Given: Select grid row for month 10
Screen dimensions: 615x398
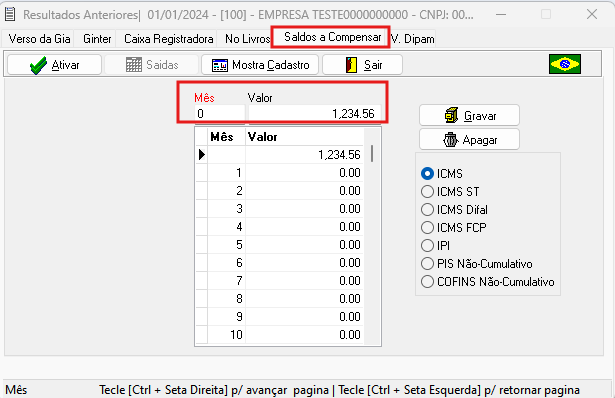Looking at the screenshot, I should [x=280, y=335].
